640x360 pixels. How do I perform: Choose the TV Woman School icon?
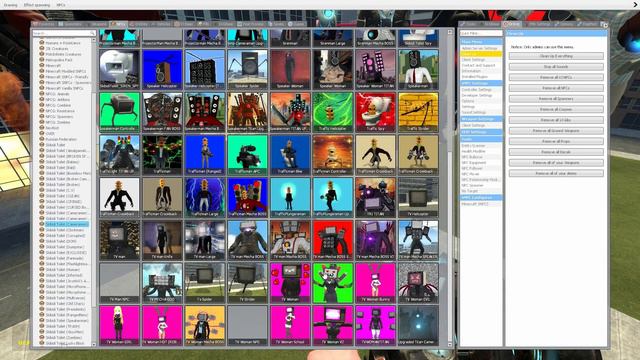click(290, 325)
